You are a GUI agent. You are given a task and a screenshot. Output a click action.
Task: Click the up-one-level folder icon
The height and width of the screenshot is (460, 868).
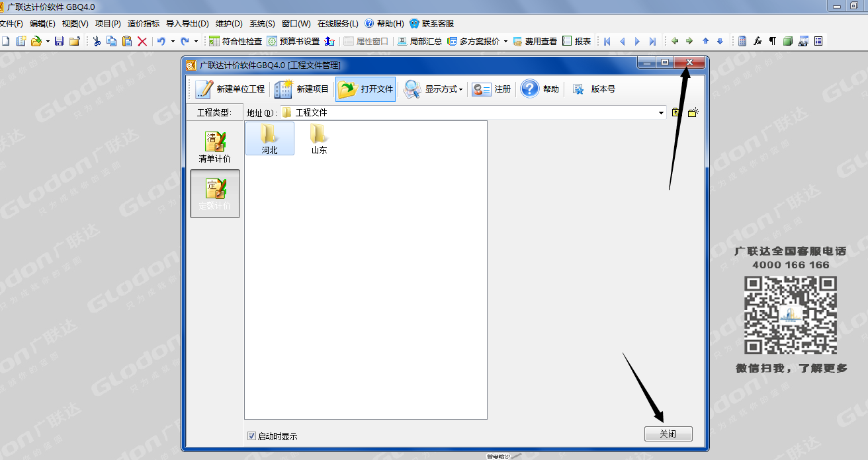tap(676, 113)
